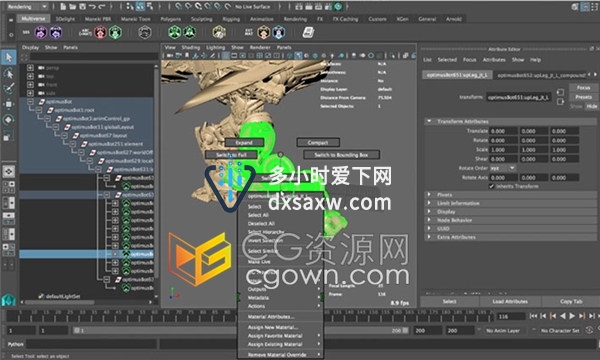
Task: Expand the Extra Attributes section
Action: [429, 237]
